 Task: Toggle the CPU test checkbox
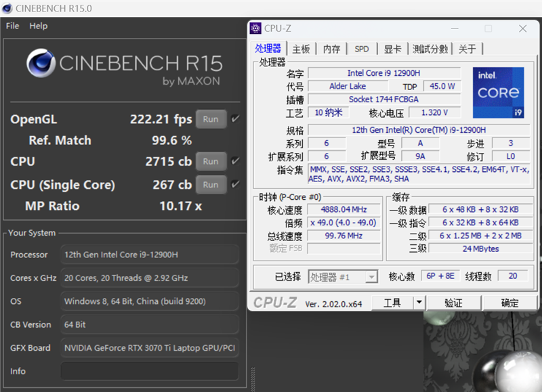coord(235,161)
